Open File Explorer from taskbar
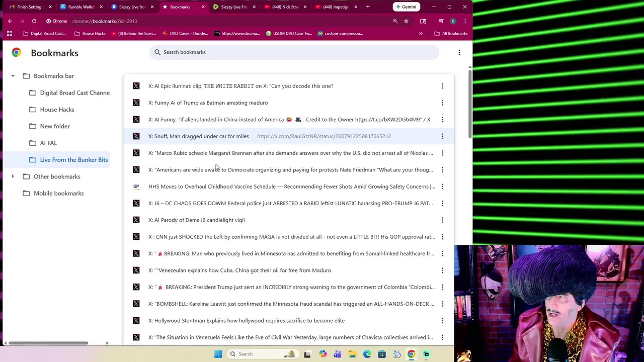Screen dimensions: 644x362 click(x=352, y=354)
